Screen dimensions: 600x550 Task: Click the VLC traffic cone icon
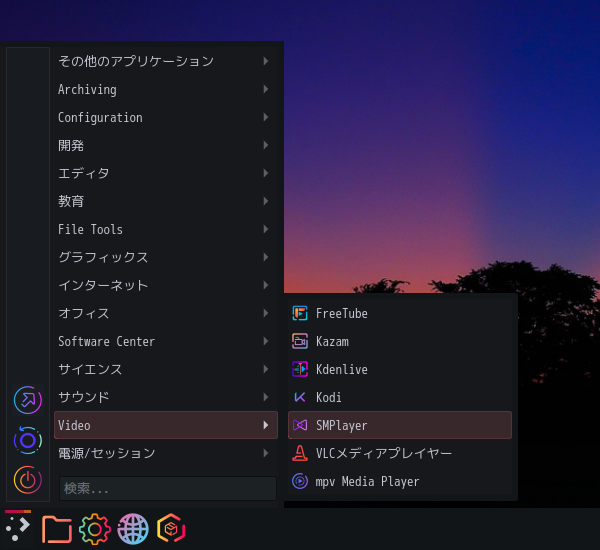tap(300, 453)
